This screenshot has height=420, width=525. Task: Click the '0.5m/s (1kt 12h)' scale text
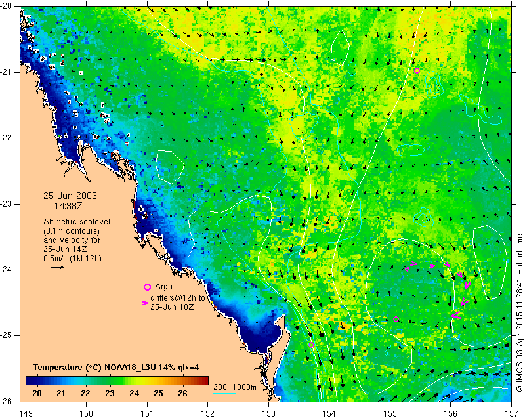click(x=72, y=258)
